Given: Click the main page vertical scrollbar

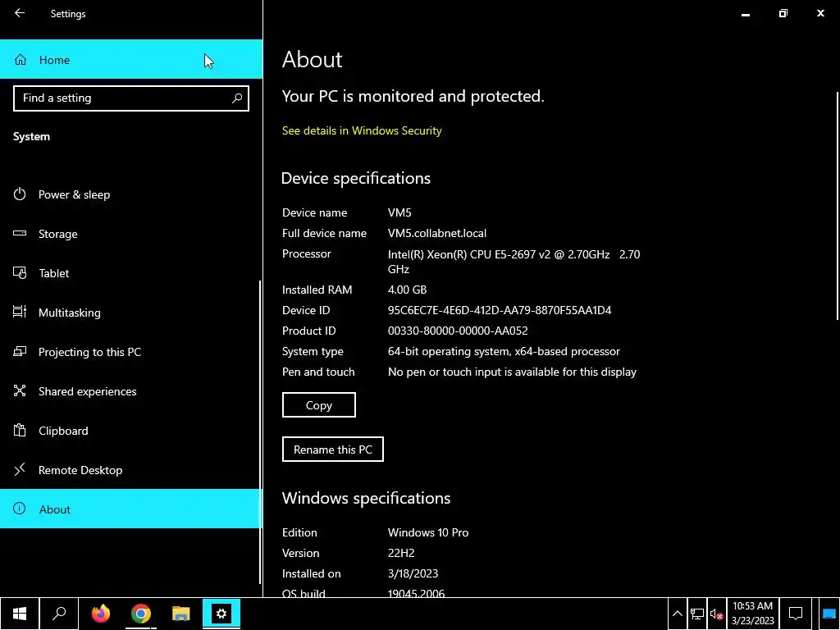Looking at the screenshot, I should (x=837, y=206).
